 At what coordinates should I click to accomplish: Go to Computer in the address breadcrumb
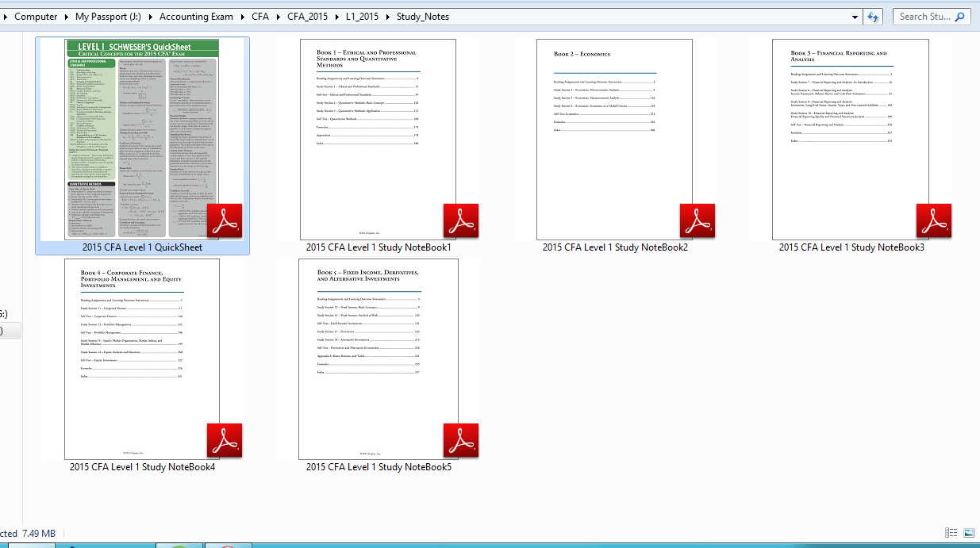36,17
